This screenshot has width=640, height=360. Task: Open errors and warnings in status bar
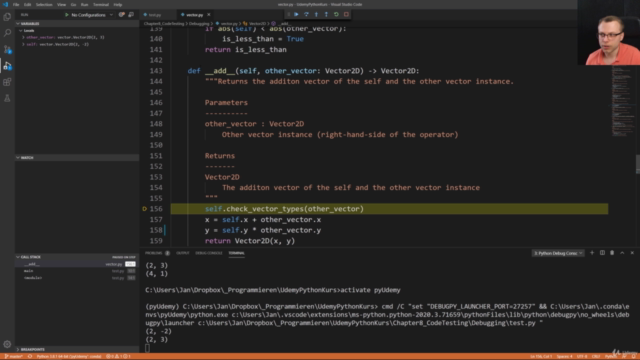pyautogui.click(x=118, y=356)
